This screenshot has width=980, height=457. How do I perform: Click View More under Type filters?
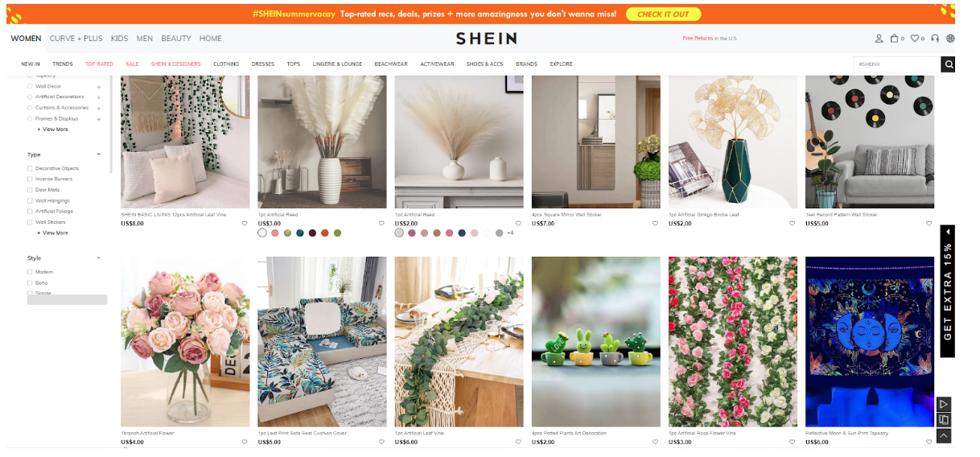(x=52, y=233)
